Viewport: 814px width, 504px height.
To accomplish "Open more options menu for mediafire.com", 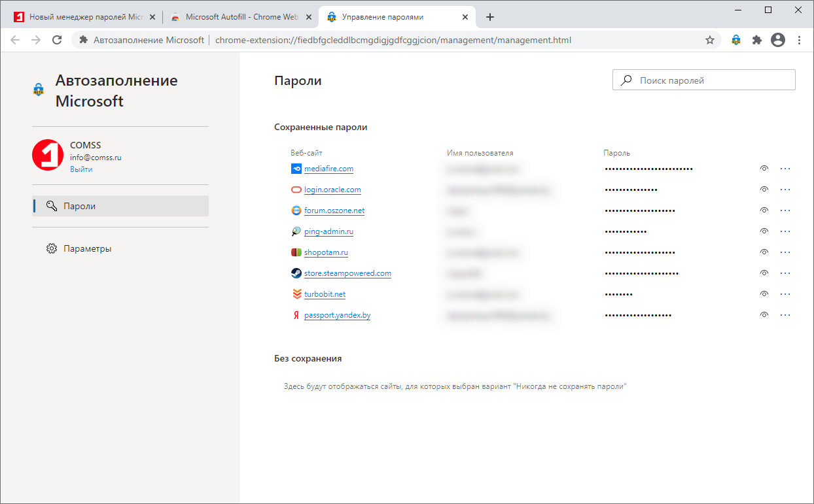I will point(785,169).
